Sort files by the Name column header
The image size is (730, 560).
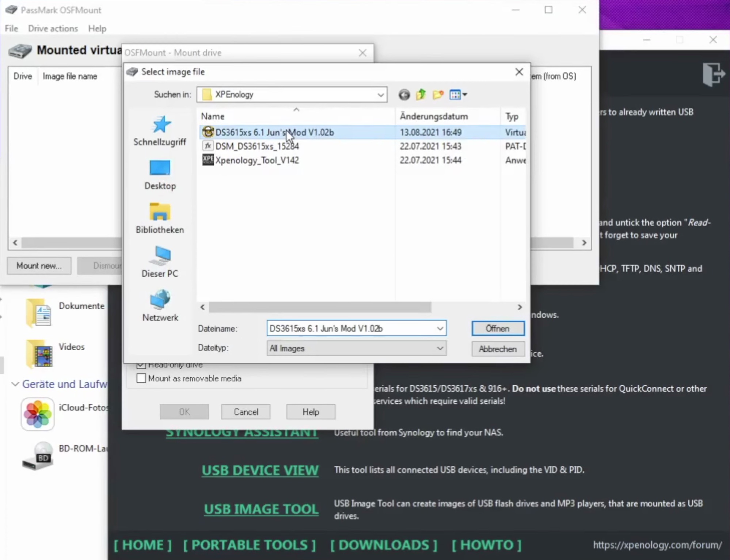(x=296, y=117)
